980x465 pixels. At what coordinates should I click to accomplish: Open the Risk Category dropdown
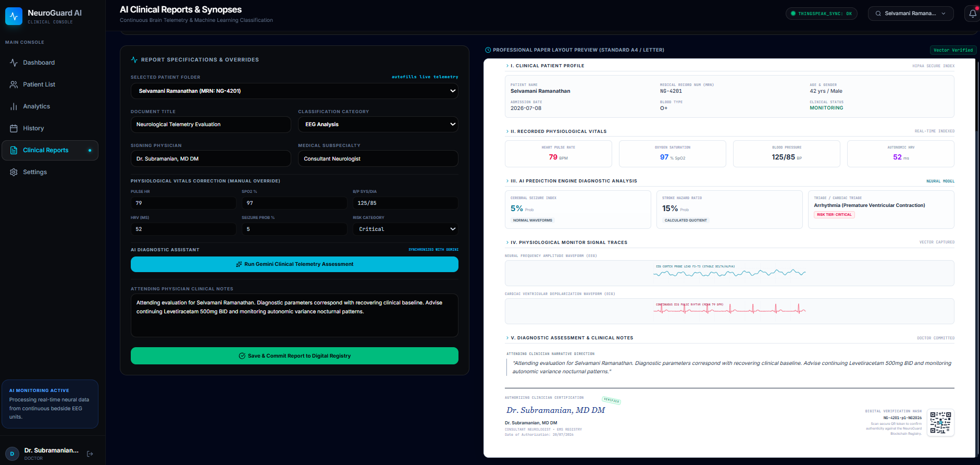tap(405, 229)
